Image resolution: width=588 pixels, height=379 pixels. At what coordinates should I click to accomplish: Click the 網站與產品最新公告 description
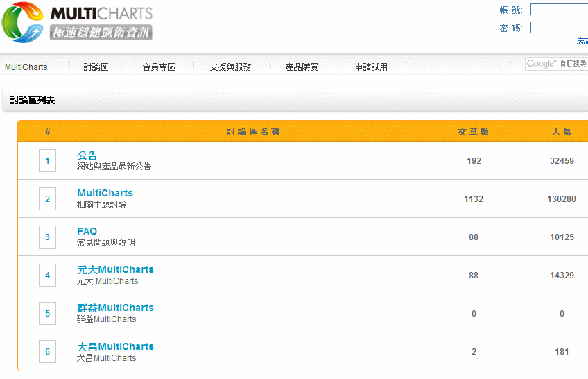(114, 167)
